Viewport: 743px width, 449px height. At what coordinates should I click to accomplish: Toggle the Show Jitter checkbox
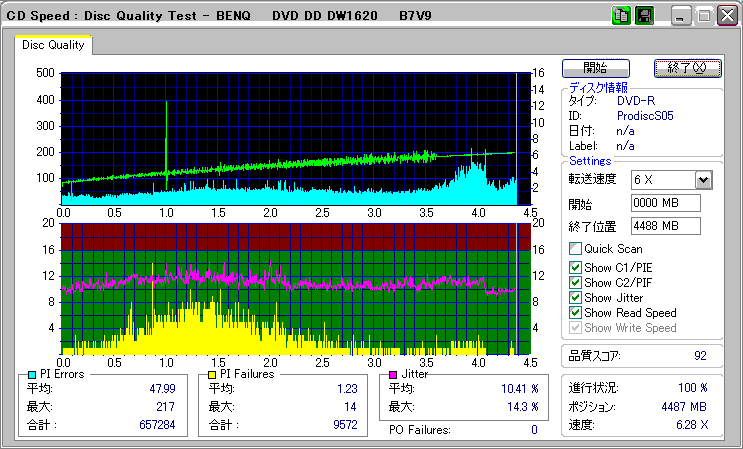click(x=575, y=298)
